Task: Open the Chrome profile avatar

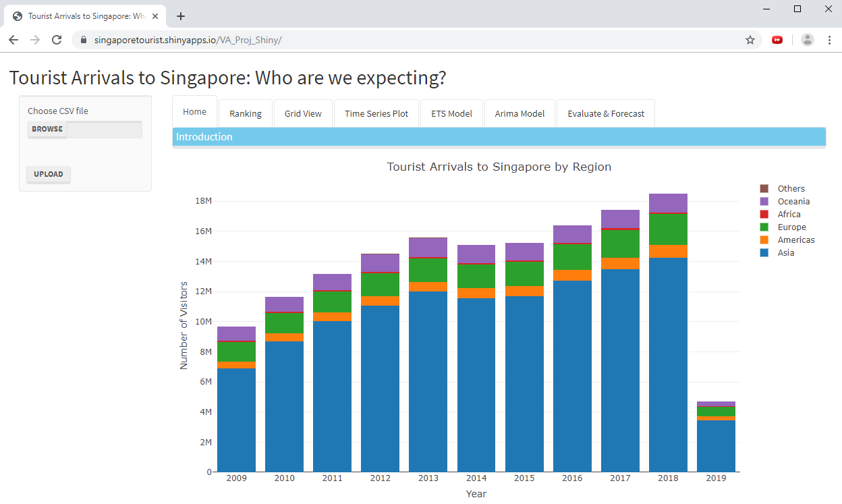Action: pos(807,40)
